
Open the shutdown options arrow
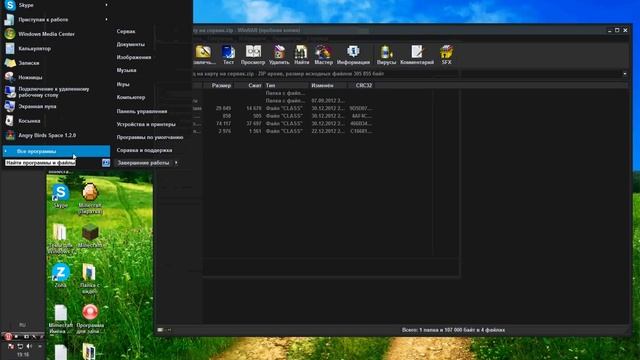tap(176, 162)
